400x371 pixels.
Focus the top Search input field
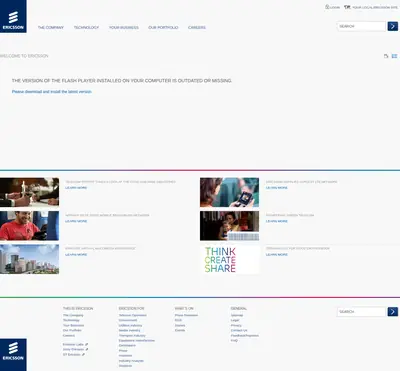pyautogui.click(x=361, y=26)
